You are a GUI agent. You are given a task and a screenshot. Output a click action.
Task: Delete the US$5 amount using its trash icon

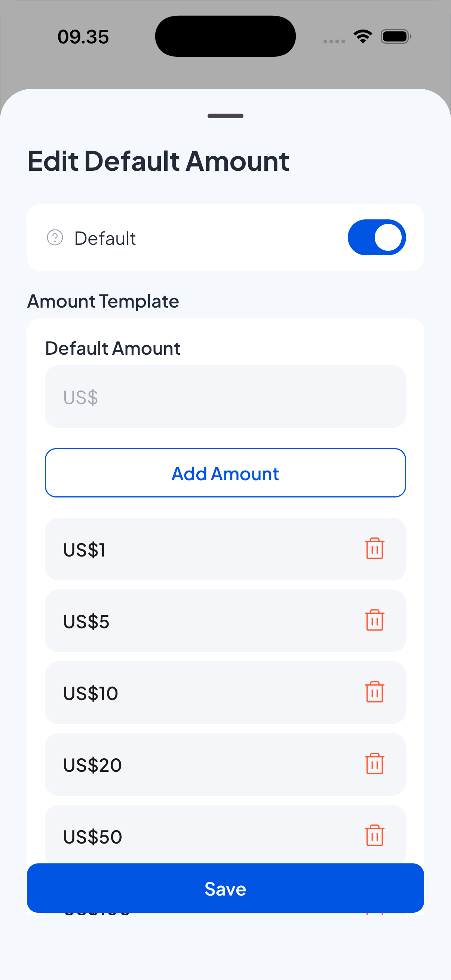coord(374,621)
